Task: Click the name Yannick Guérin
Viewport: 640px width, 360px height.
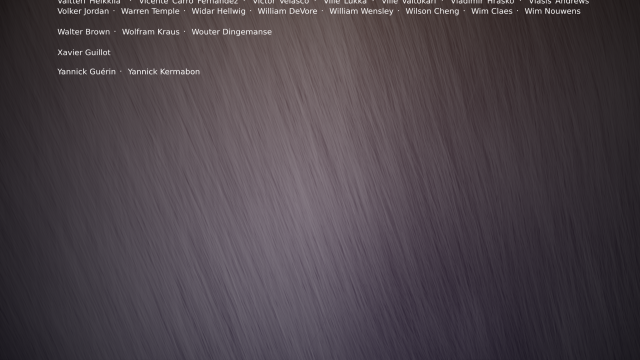Action: click(x=87, y=72)
